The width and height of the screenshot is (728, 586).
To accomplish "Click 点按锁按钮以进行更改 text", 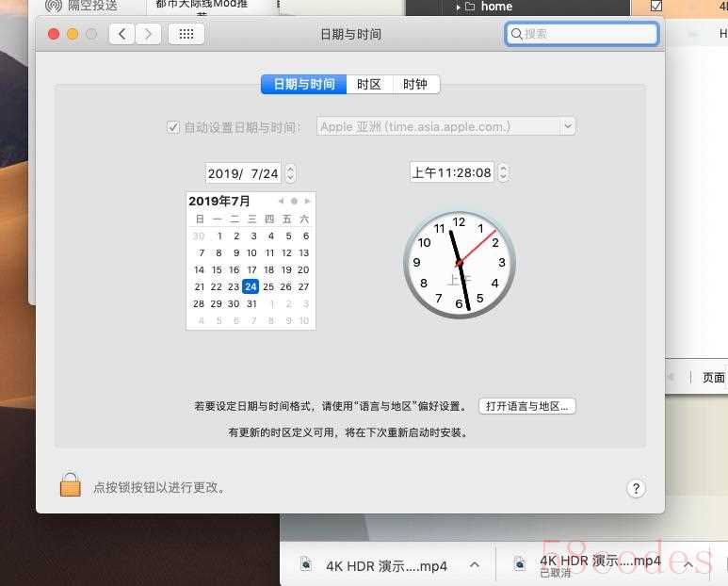I will pos(159,488).
